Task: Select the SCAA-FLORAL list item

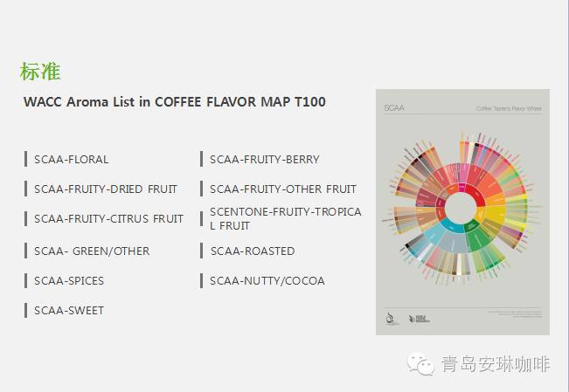Action: click(x=71, y=159)
